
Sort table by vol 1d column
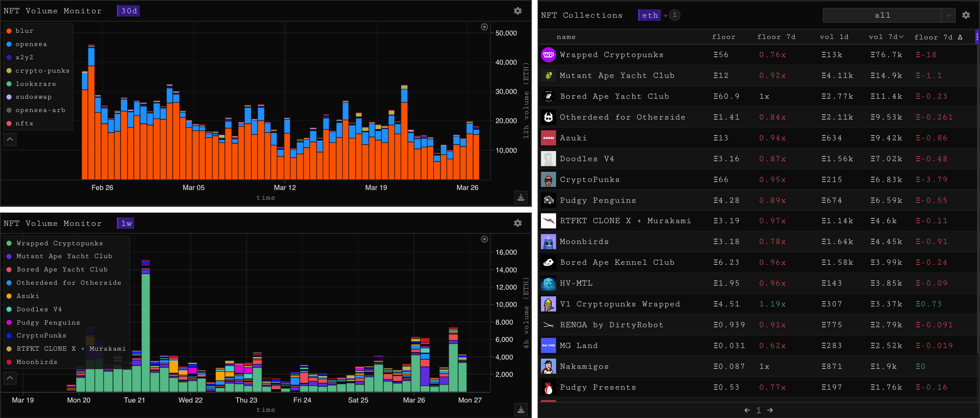click(x=834, y=37)
